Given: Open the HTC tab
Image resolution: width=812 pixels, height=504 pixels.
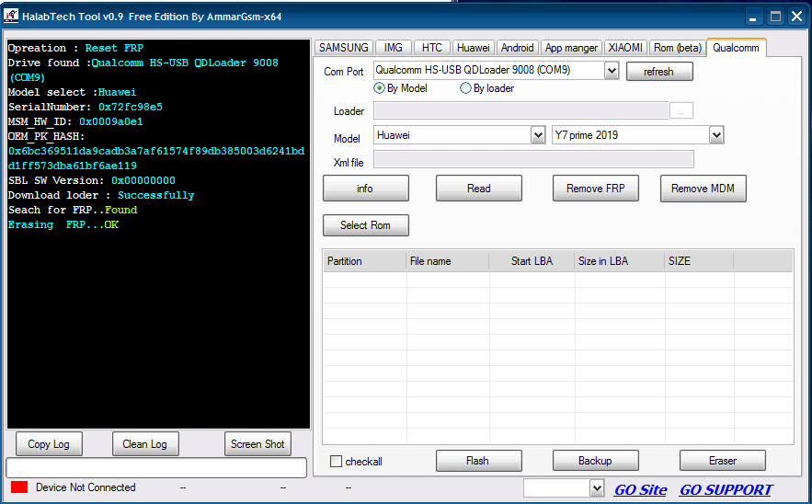Looking at the screenshot, I should (x=432, y=48).
